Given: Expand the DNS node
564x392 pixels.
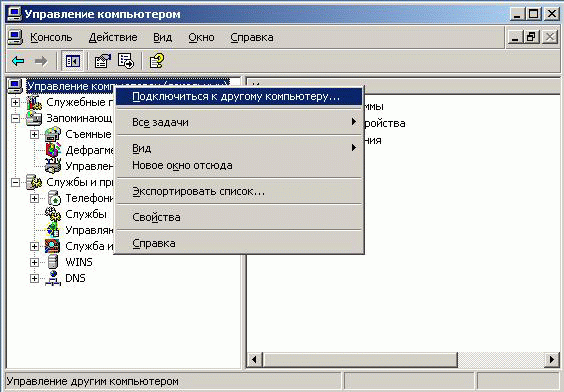Looking at the screenshot, I should (34, 278).
